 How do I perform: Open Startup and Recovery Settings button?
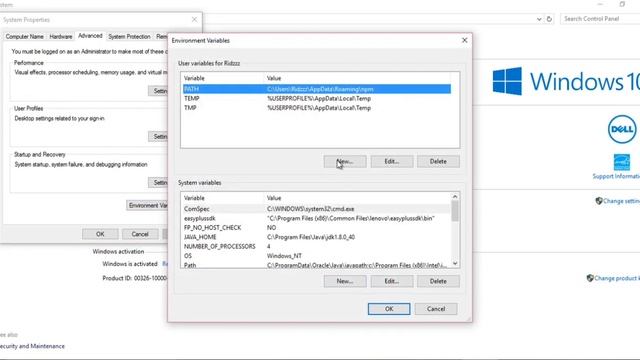(158, 182)
